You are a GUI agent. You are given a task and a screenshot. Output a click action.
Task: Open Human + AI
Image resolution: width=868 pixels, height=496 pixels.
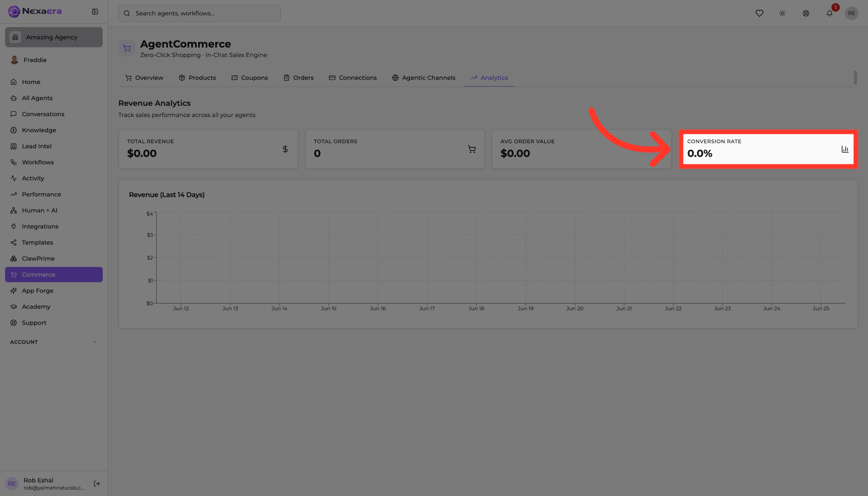point(54,210)
